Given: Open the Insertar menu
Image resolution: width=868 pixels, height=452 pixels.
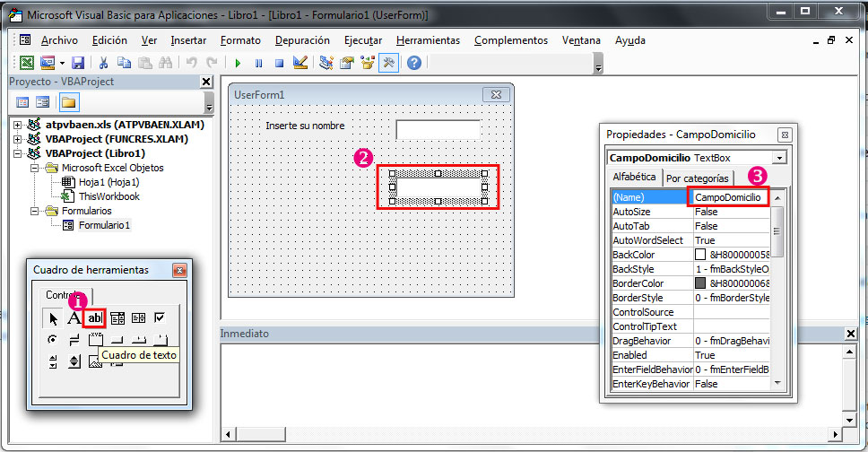Looking at the screenshot, I should 188,40.
